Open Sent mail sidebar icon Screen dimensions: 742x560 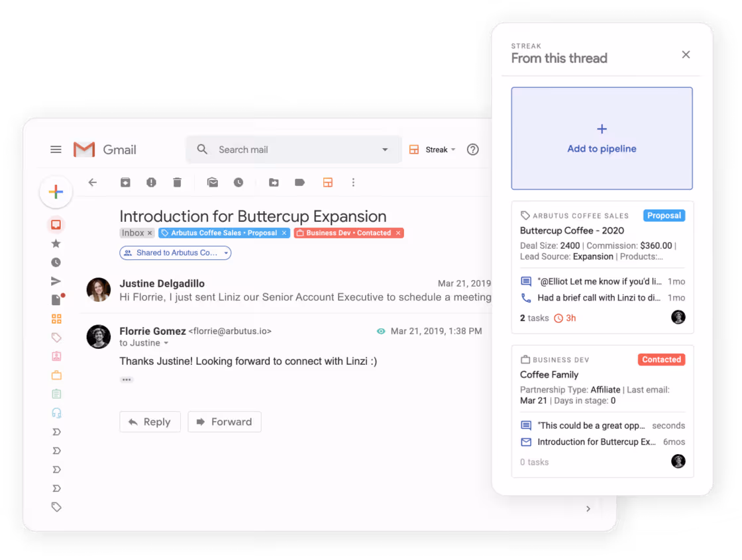56,281
